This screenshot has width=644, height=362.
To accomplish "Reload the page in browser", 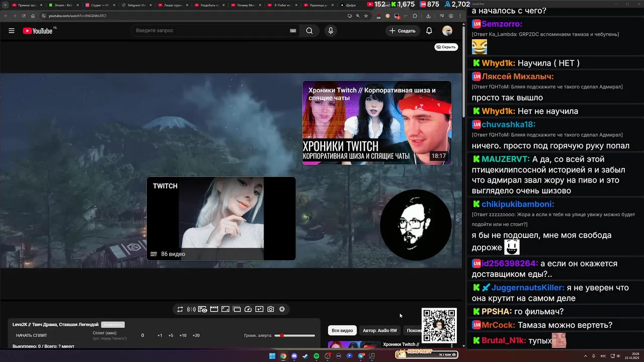I will point(23,16).
